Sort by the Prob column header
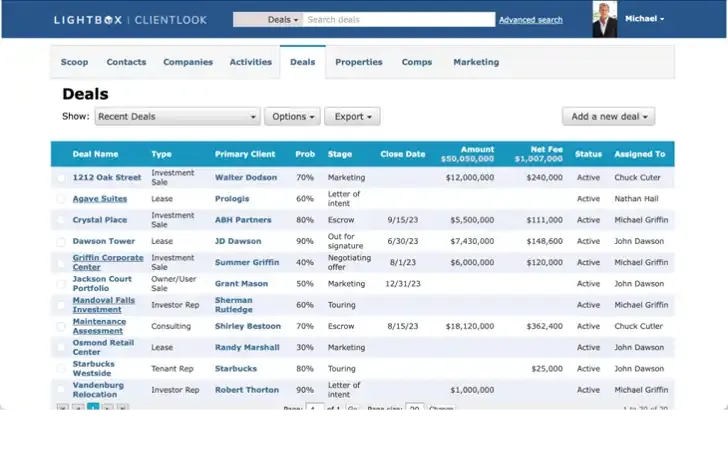The height and width of the screenshot is (455, 728). click(305, 154)
